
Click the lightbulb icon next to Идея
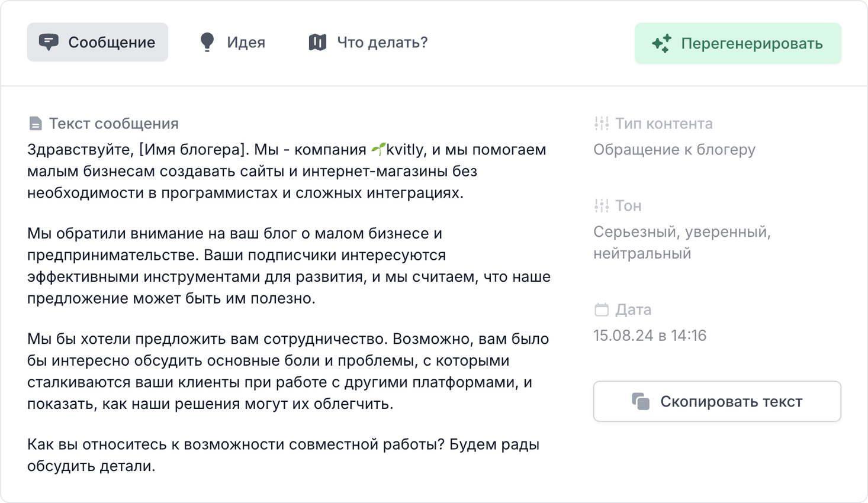(207, 42)
